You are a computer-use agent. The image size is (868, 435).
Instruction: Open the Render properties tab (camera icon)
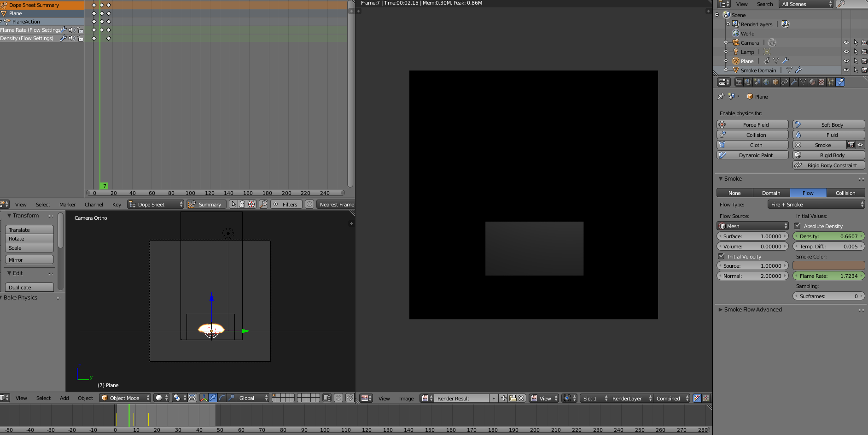pyautogui.click(x=739, y=82)
